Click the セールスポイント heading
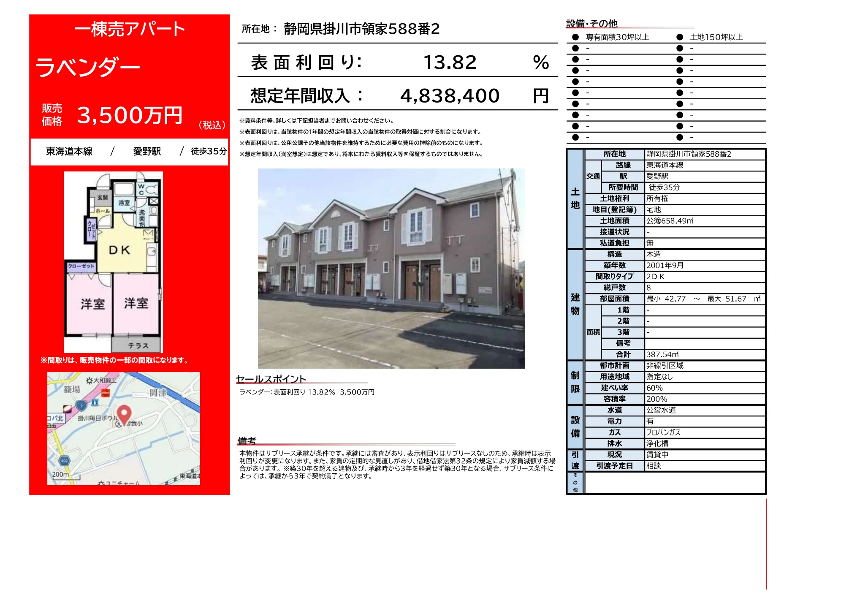The height and width of the screenshot is (614, 868). [271, 379]
